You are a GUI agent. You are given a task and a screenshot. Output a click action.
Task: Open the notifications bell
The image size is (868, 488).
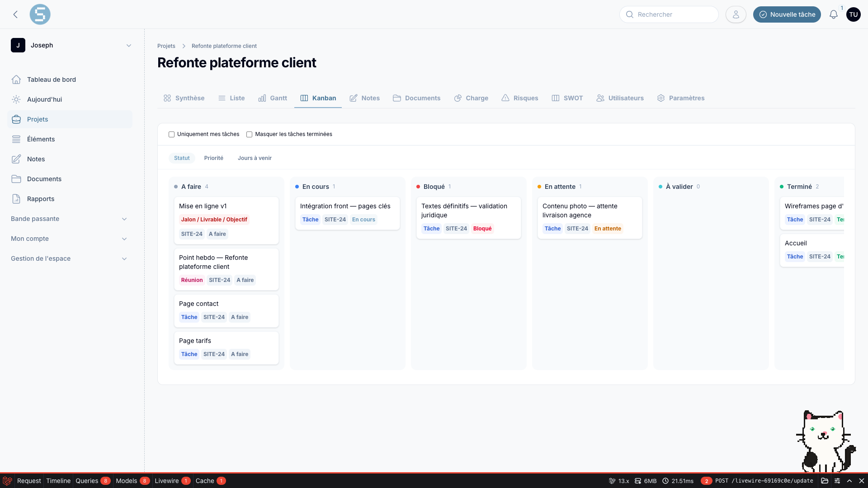pos(833,14)
